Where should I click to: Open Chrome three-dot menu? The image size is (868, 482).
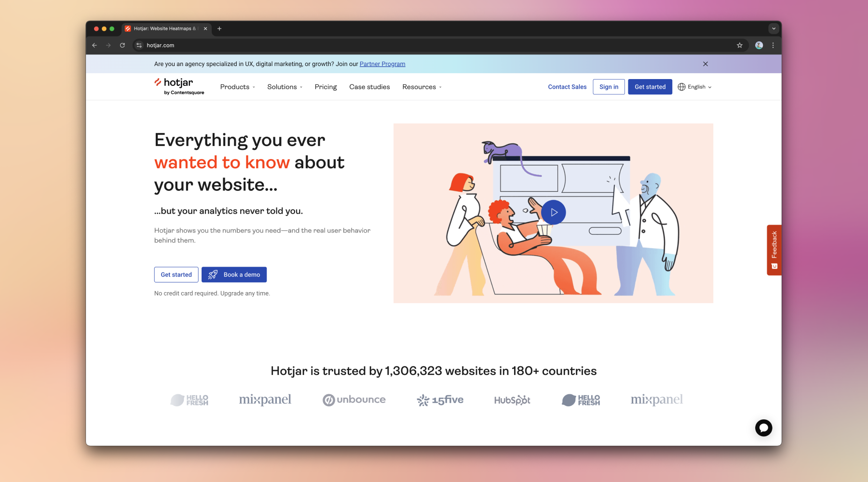click(773, 45)
